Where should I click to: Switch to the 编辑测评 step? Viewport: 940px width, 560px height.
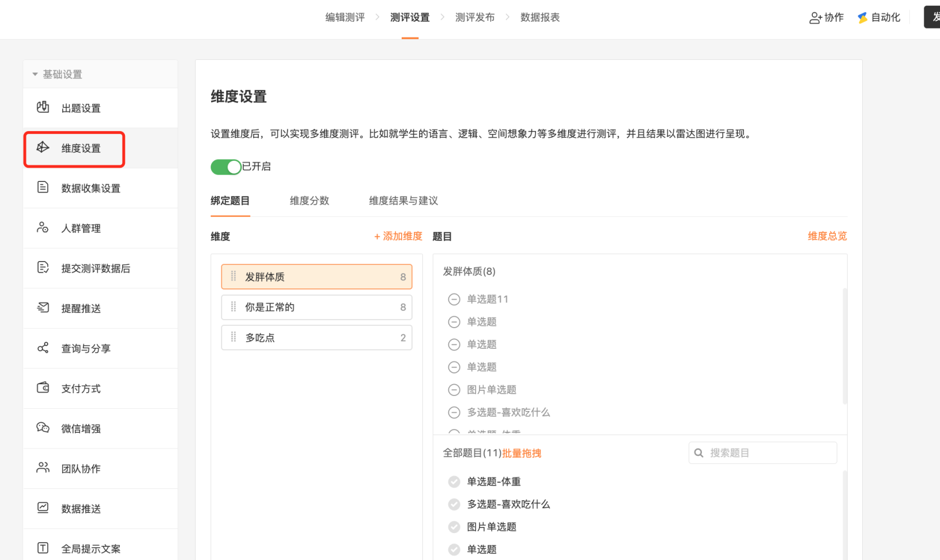click(x=345, y=17)
